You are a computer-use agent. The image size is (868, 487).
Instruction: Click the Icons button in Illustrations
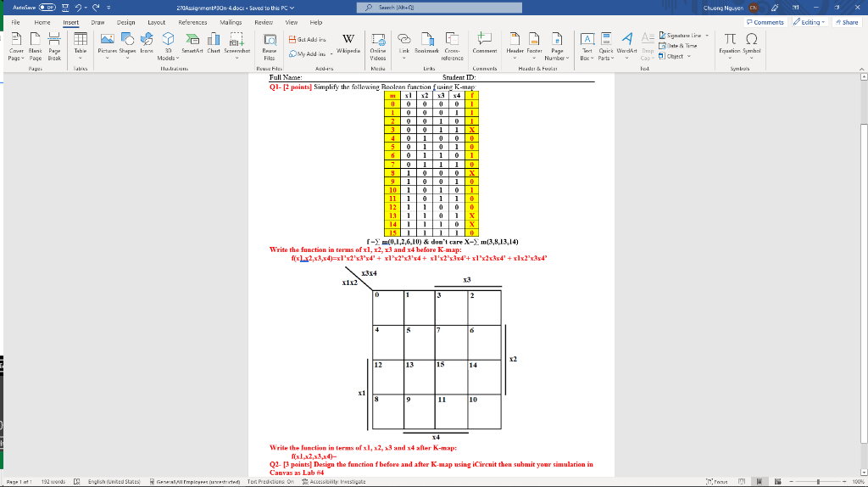tap(147, 43)
